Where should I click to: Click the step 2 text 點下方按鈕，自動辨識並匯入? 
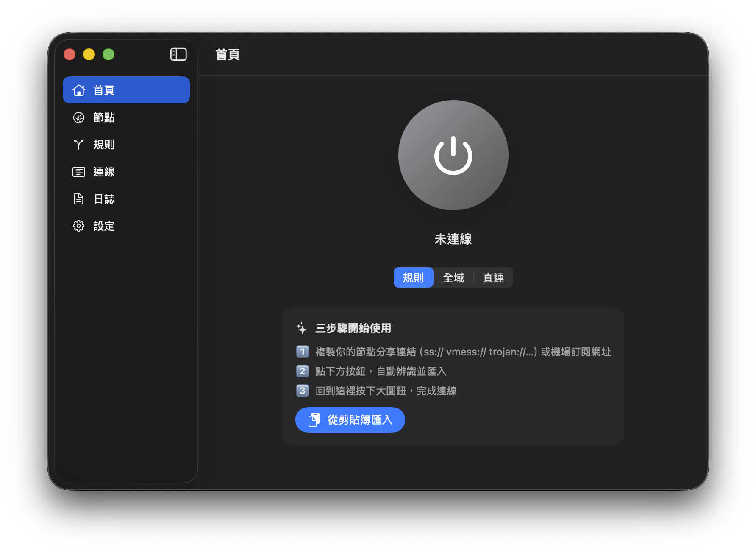pos(381,371)
